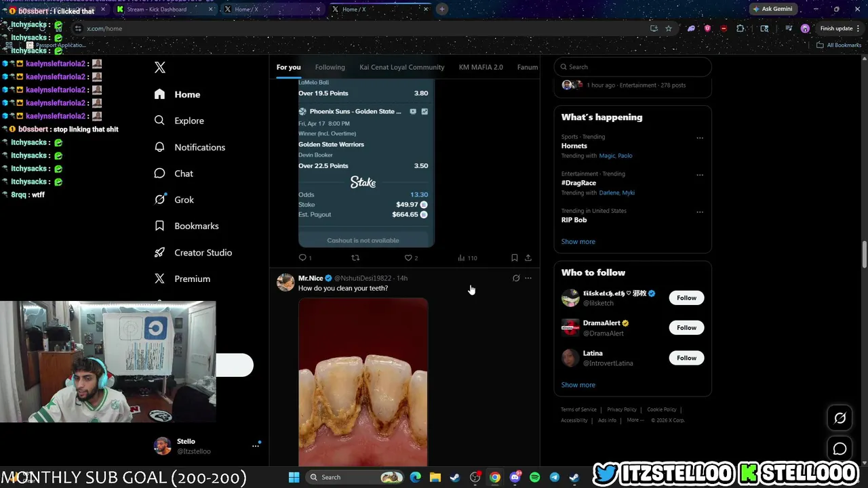
Task: Open the dirty teeth image
Action: (363, 382)
